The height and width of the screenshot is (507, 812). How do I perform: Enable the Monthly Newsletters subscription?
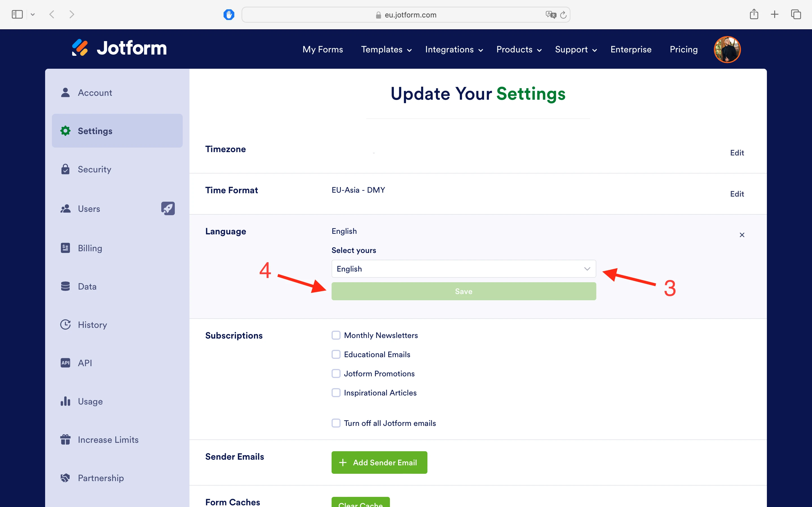click(336, 335)
